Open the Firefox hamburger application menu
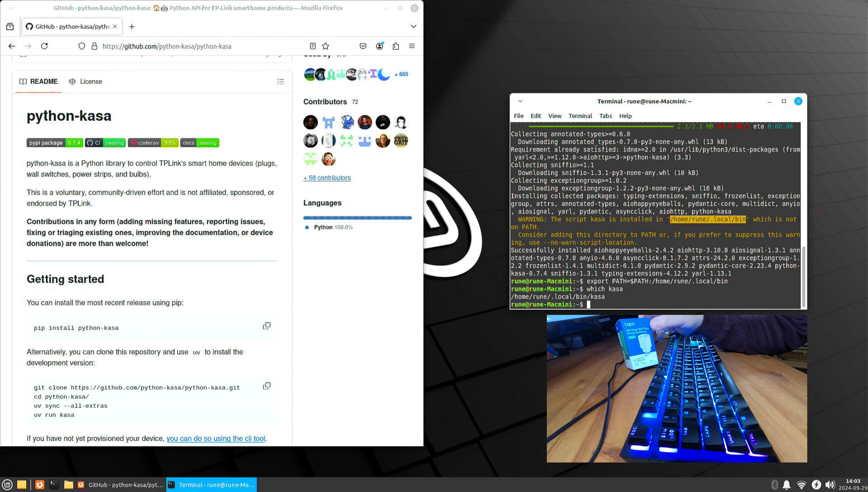 tap(412, 46)
